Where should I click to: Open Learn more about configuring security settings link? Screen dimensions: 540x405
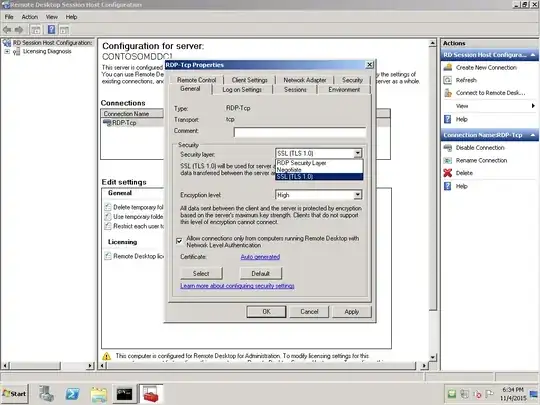(x=237, y=286)
